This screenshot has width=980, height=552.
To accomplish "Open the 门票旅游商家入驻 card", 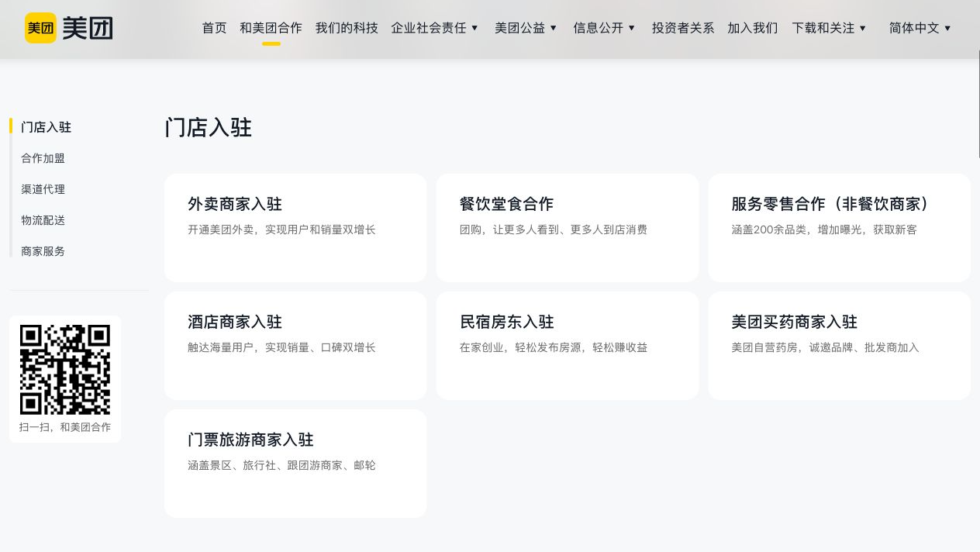I will point(295,464).
